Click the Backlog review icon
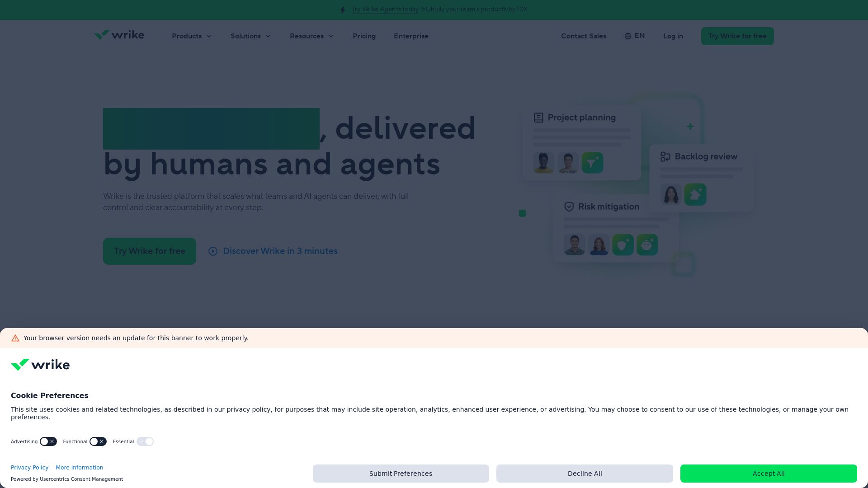The width and height of the screenshot is (868, 488). pyautogui.click(x=665, y=157)
